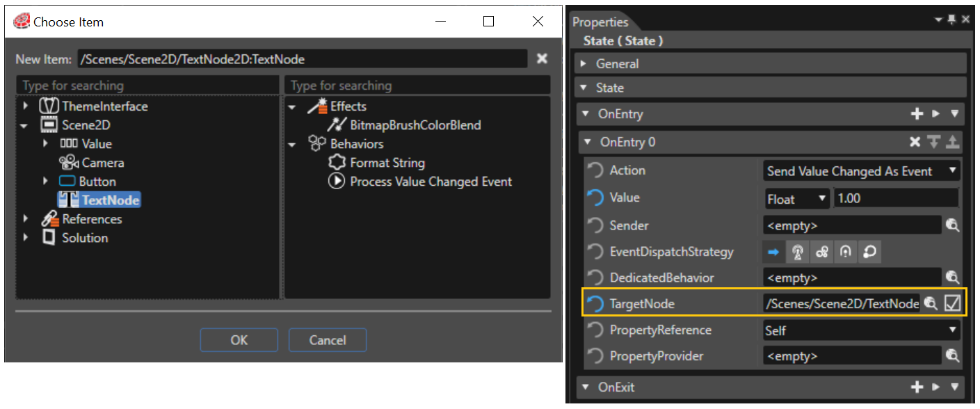The image size is (980, 409).
Task: Click the BitmapBrushColorBlend effect icon
Action: (337, 125)
